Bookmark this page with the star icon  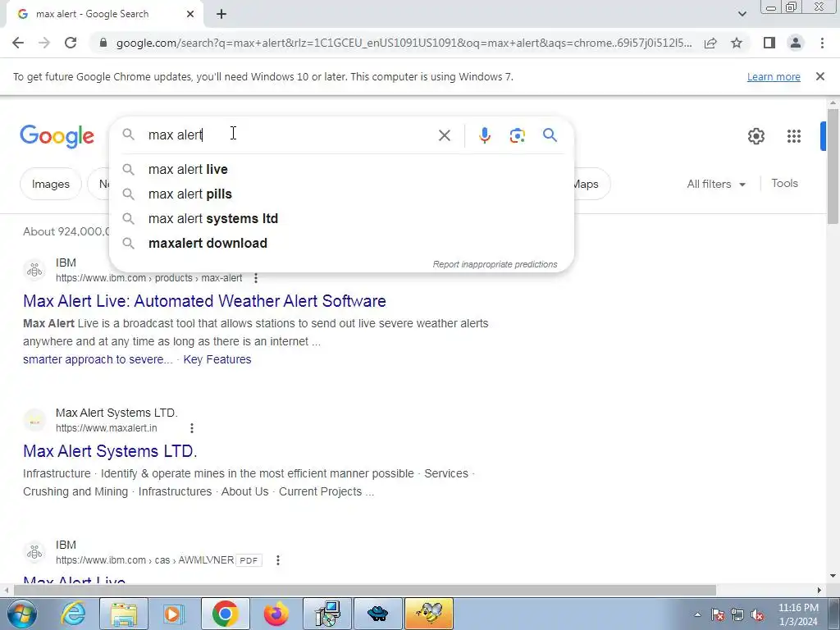coord(737,43)
